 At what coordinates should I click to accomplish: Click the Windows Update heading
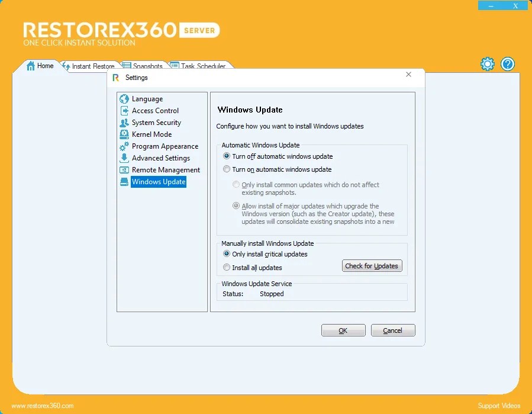pos(250,110)
